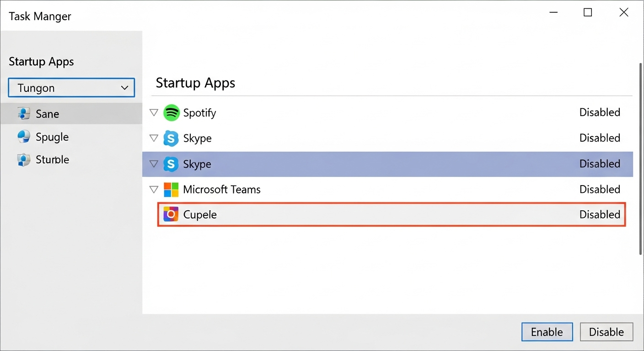Click the highlighted Skype row's icon
644x351 pixels.
point(172,164)
